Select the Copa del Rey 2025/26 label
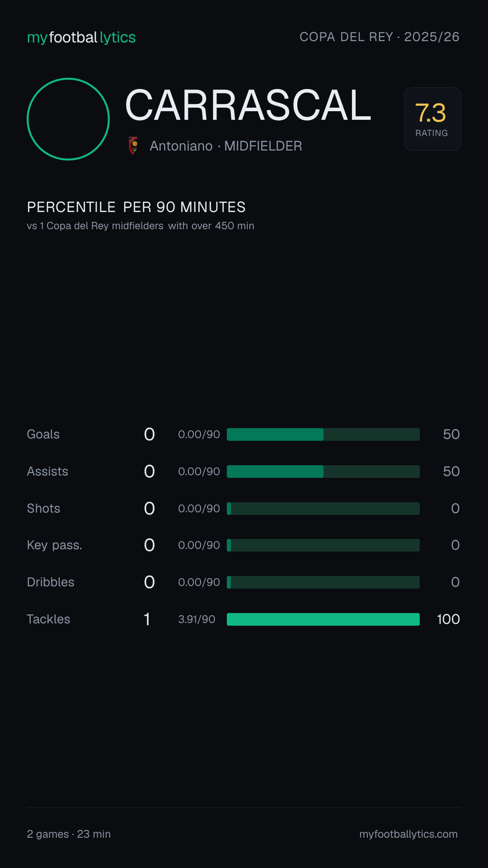The image size is (488, 868). [380, 37]
